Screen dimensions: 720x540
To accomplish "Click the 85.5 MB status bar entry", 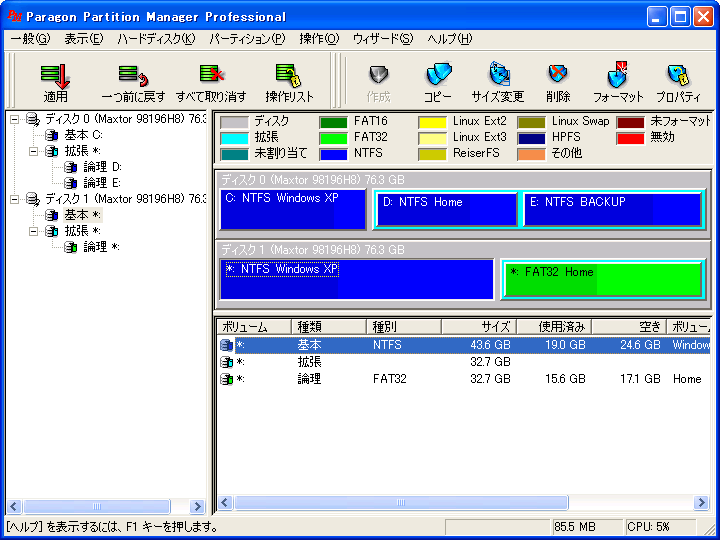I will point(587,527).
